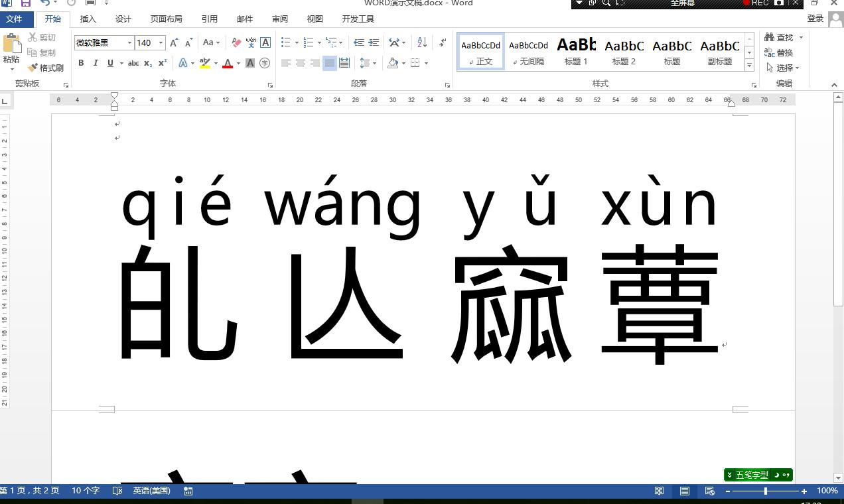Viewport: 844px width, 504px height.
Task: Open the font size dropdown
Action: click(x=161, y=42)
